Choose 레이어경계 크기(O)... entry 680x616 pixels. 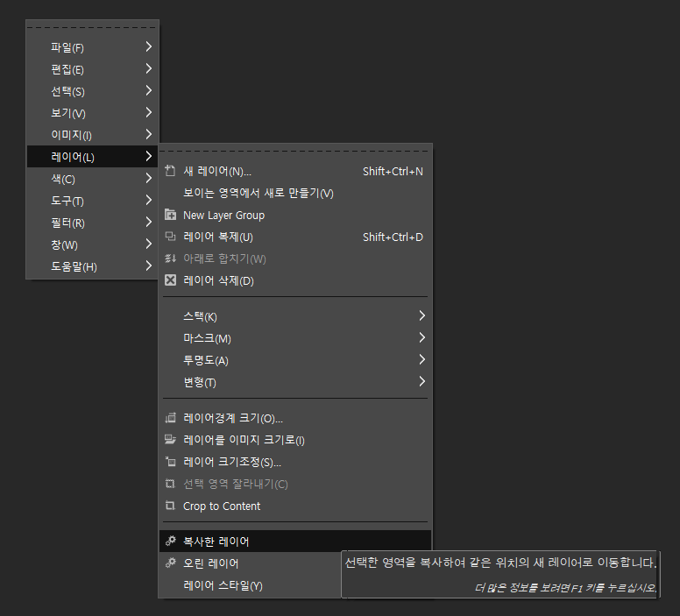[x=295, y=418]
